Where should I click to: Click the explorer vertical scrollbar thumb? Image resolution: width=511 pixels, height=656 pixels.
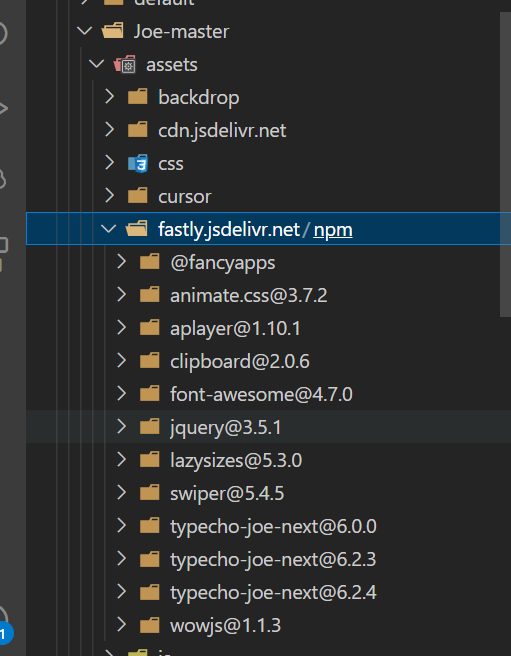506,164
